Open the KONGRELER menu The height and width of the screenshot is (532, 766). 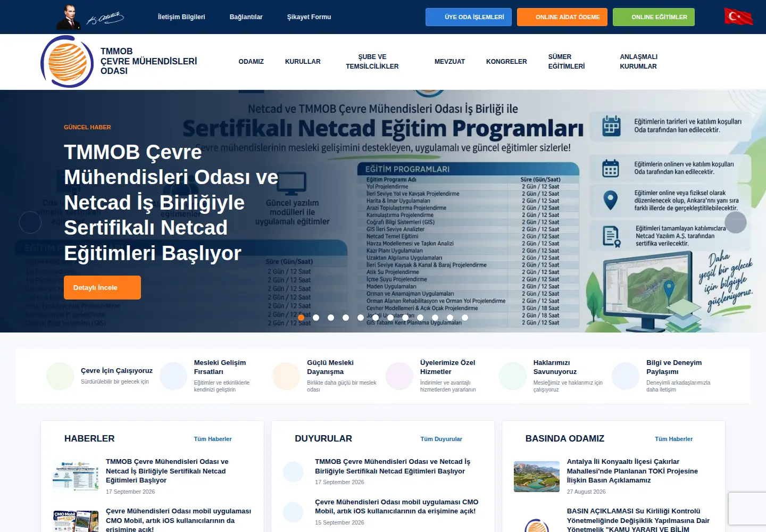click(x=506, y=62)
